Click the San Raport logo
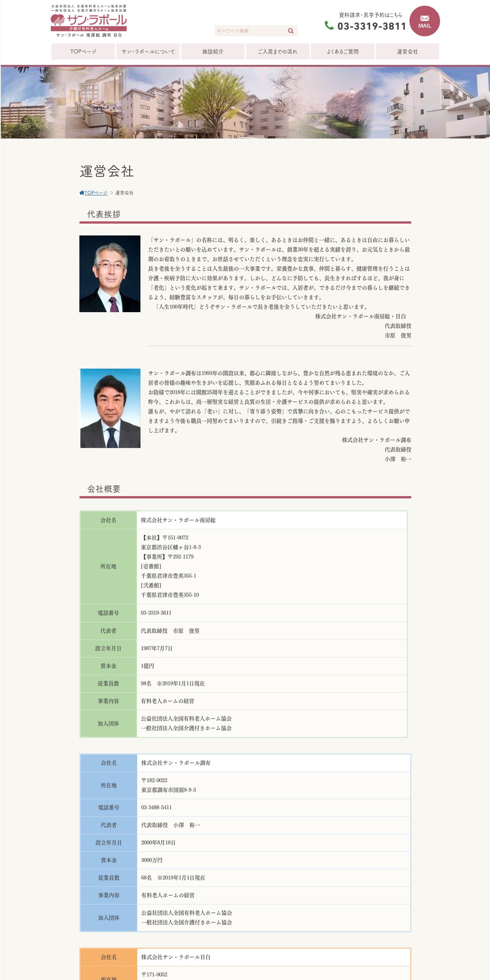The height and width of the screenshot is (980, 490). 89,21
